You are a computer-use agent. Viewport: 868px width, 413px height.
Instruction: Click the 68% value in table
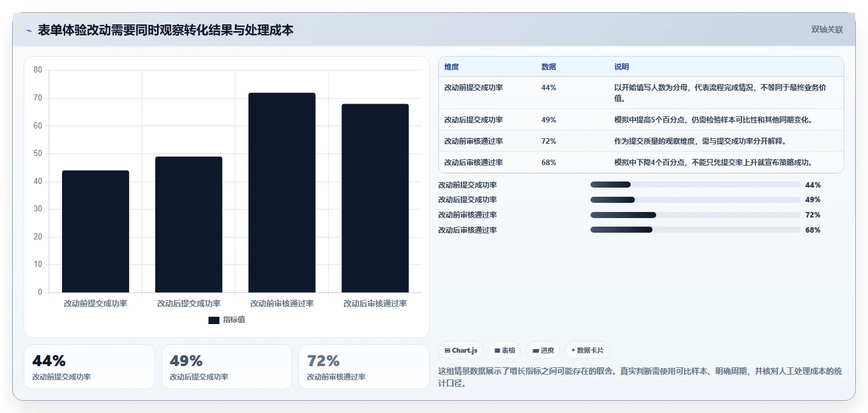pos(548,163)
